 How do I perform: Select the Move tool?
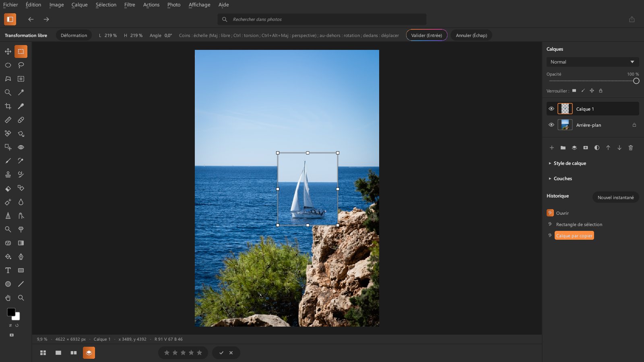click(x=8, y=51)
